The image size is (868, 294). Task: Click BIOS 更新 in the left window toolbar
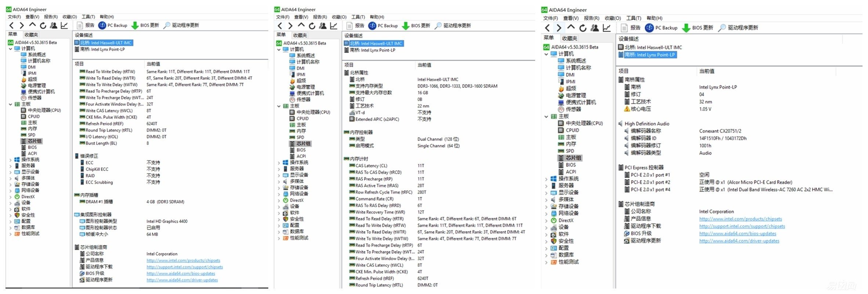coord(145,25)
